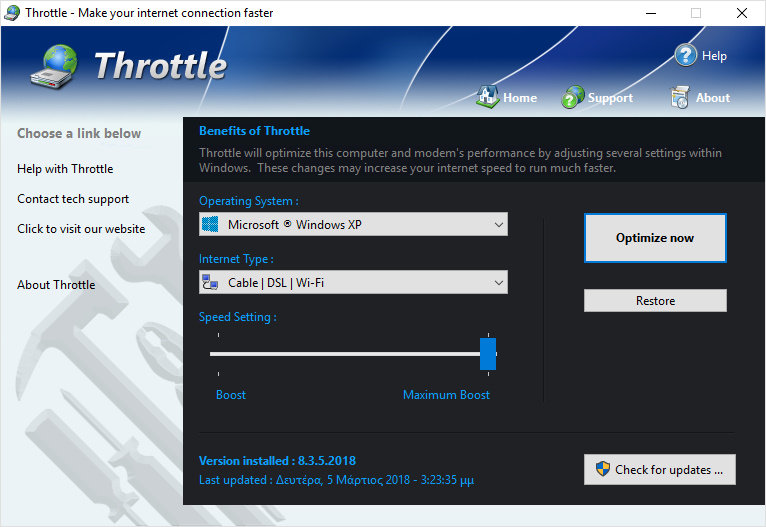Image resolution: width=766 pixels, height=527 pixels.
Task: Minimize the Throttle window
Action: (651, 13)
